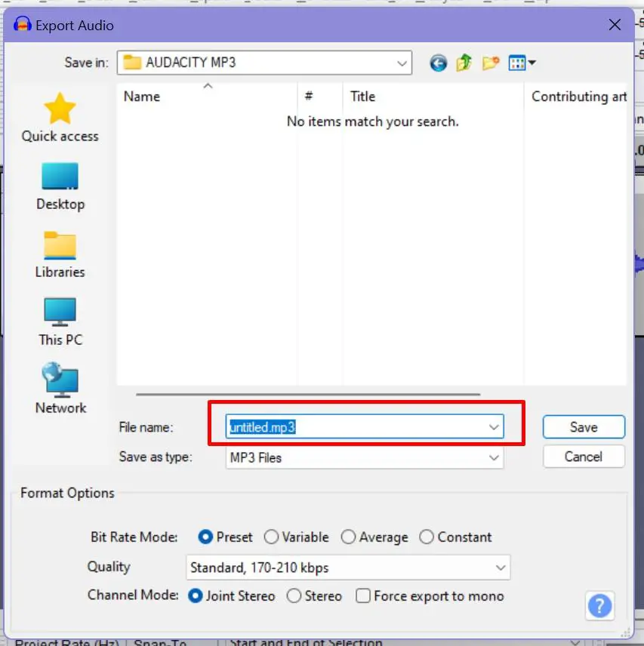The height and width of the screenshot is (646, 644).
Task: Go up one folder level
Action: pyautogui.click(x=464, y=63)
